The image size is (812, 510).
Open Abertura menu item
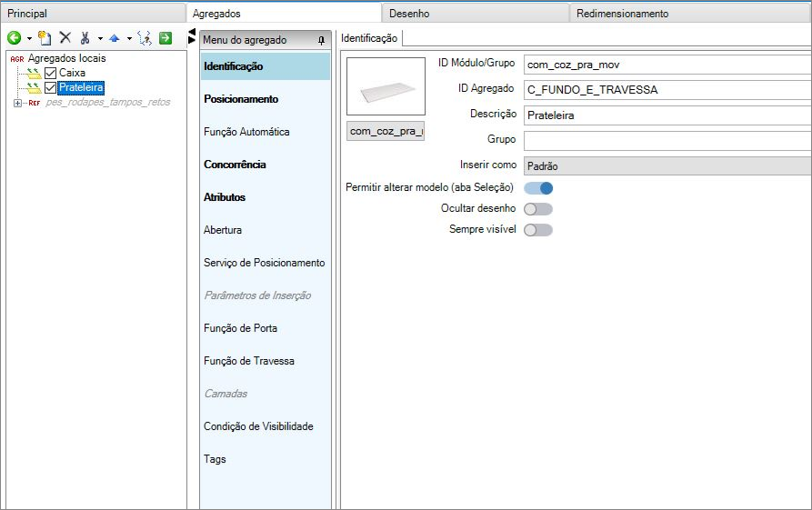tap(266, 230)
